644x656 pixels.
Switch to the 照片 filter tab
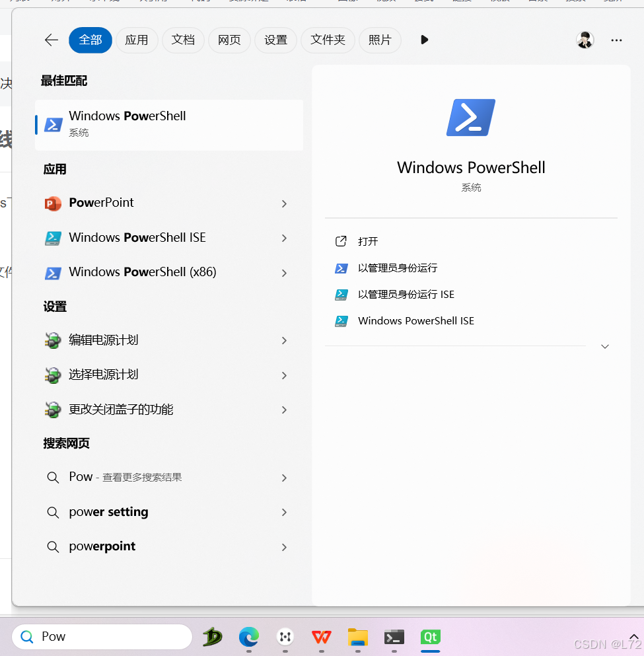click(380, 40)
